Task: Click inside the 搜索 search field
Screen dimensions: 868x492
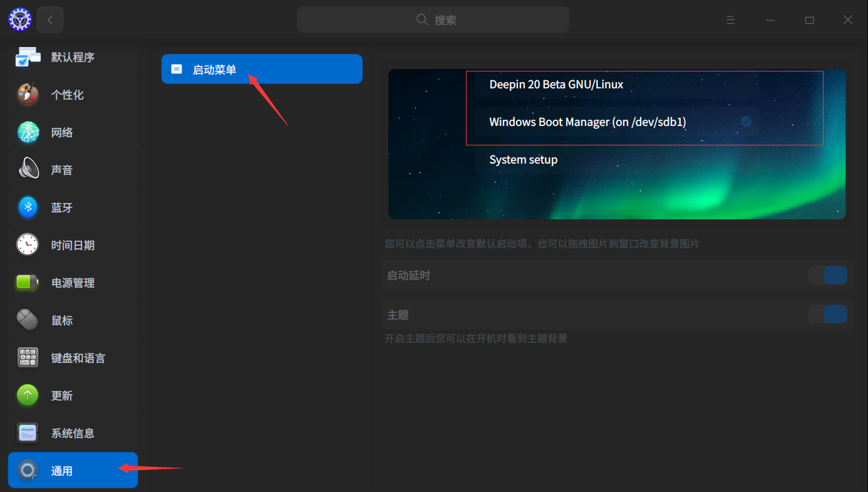Action: coord(433,19)
